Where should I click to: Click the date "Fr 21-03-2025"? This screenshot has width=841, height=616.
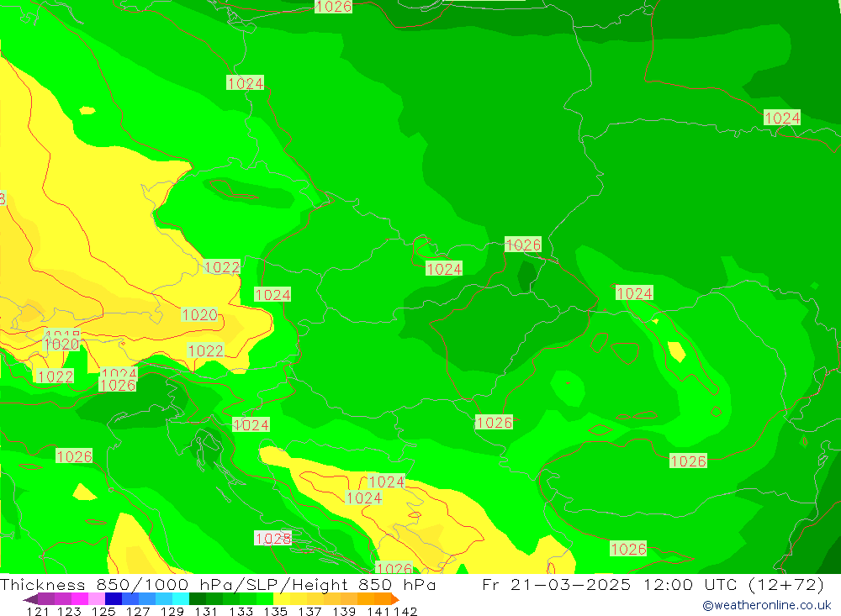point(557,584)
